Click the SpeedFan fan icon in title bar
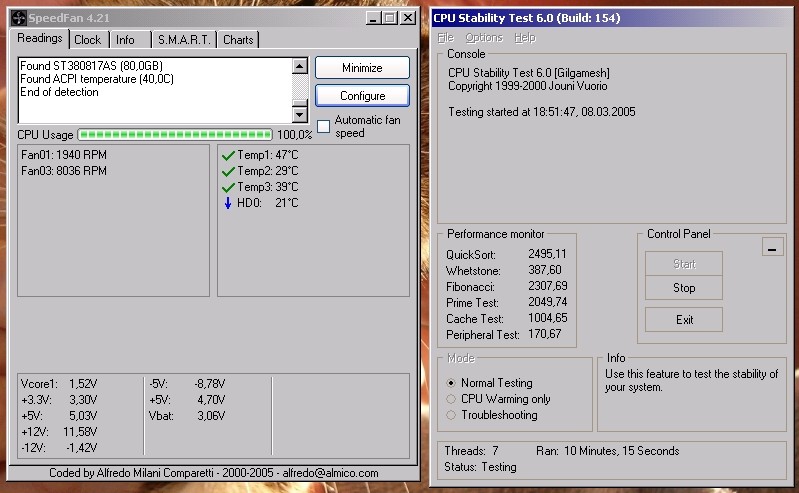The width and height of the screenshot is (799, 493). tap(18, 18)
